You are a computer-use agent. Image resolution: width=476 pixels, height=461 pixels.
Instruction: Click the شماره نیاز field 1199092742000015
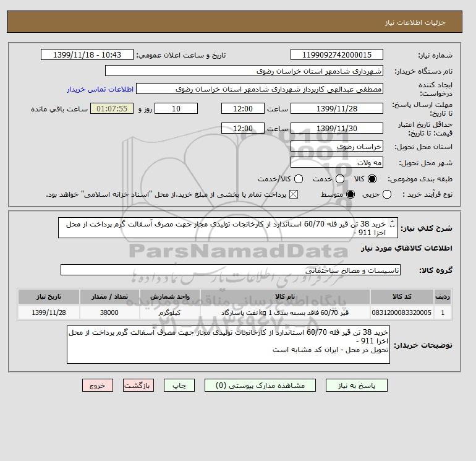tap(337, 55)
